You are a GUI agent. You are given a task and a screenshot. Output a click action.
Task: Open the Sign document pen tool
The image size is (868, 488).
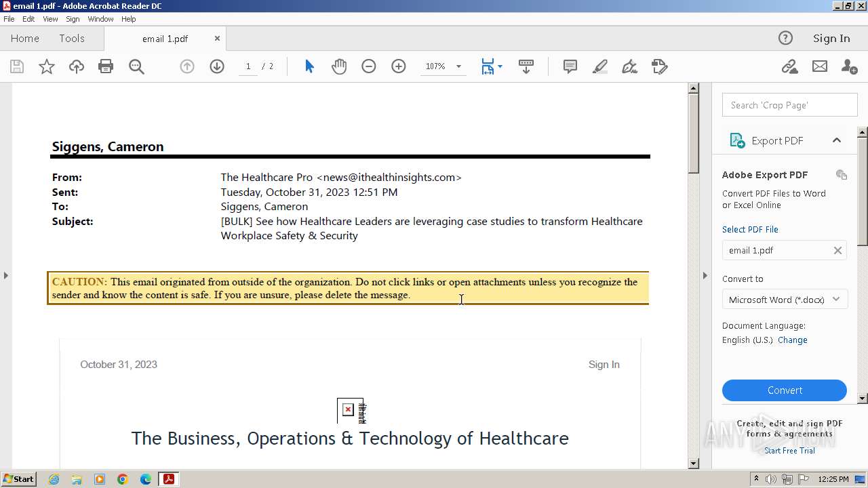pos(630,66)
